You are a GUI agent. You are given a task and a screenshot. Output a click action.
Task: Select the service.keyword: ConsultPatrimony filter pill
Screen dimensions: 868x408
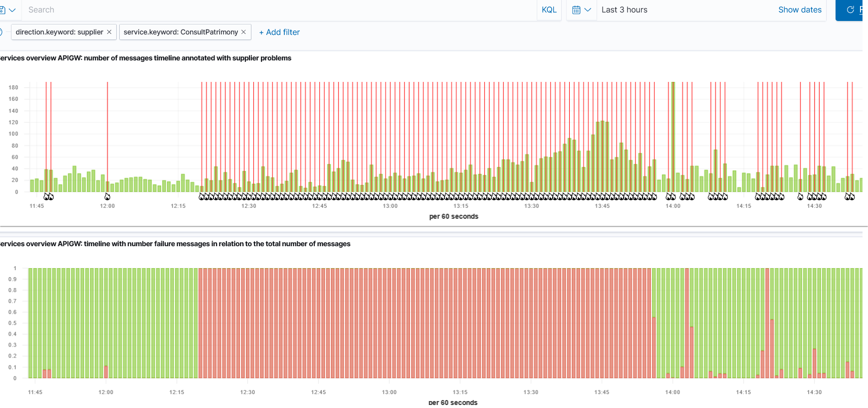coord(181,32)
